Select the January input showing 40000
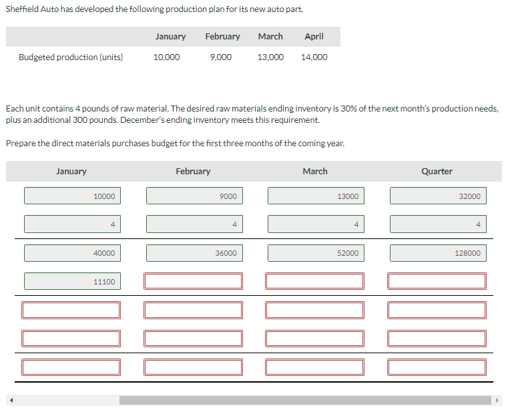506x420 pixels. click(72, 253)
